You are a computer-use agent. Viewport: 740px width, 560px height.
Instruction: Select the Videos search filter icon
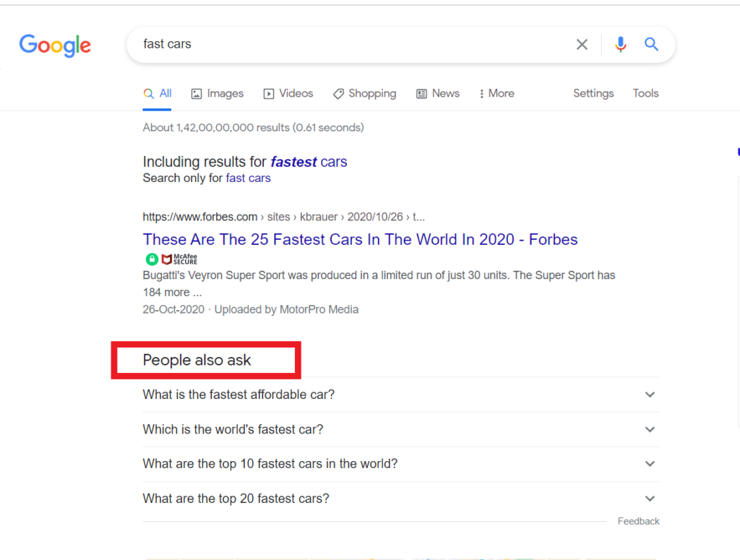tap(270, 93)
